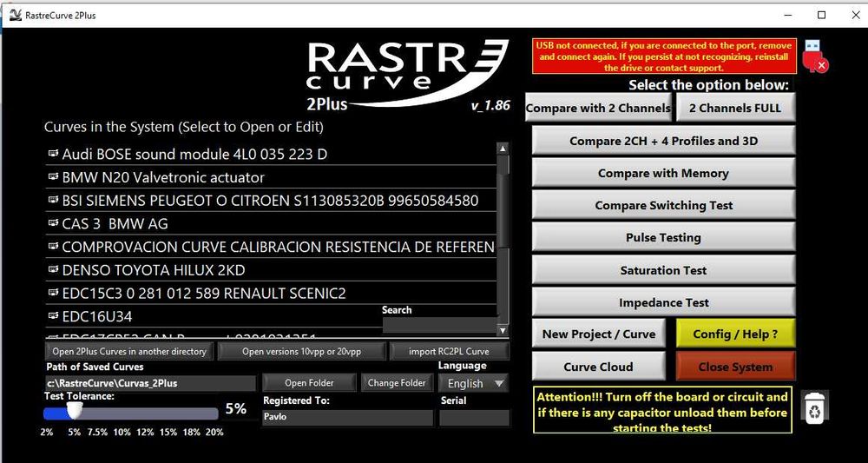Click the icon beside EDC16U34

click(x=53, y=315)
